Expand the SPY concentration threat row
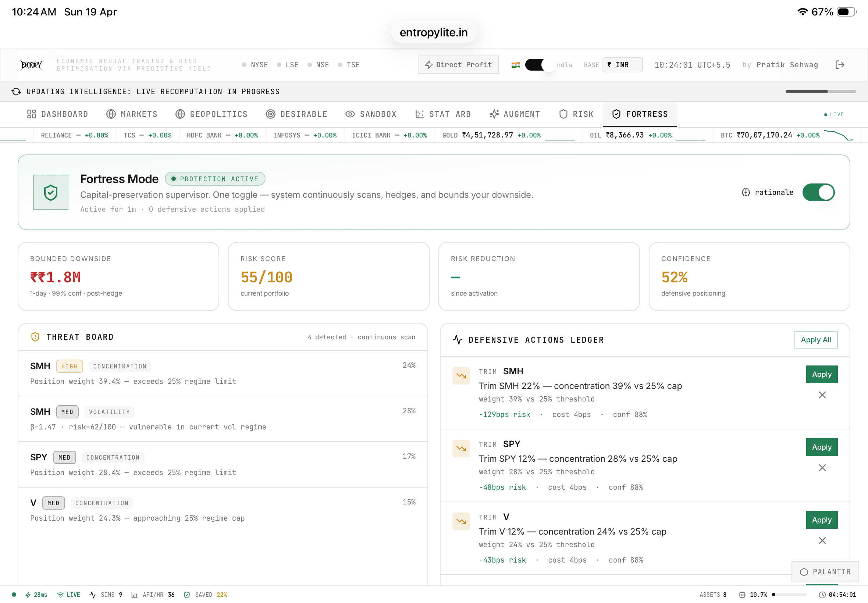Viewport: 868px width, 603px height. (223, 464)
